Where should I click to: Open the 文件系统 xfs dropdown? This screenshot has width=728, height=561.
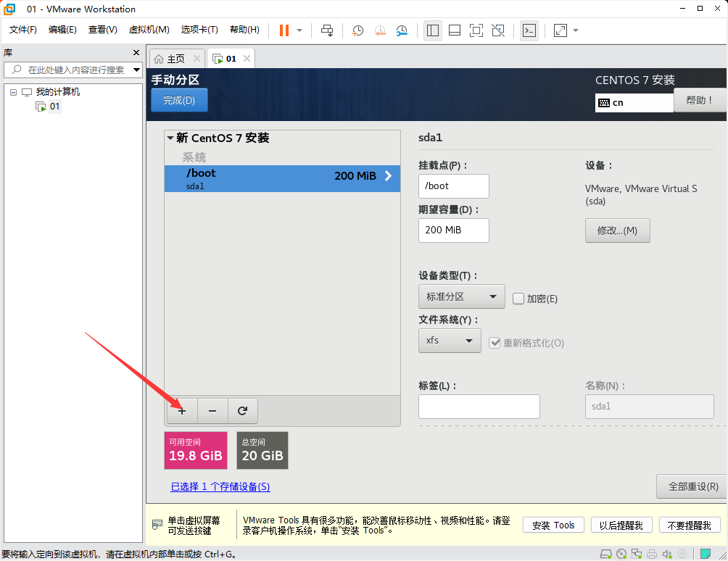click(450, 341)
